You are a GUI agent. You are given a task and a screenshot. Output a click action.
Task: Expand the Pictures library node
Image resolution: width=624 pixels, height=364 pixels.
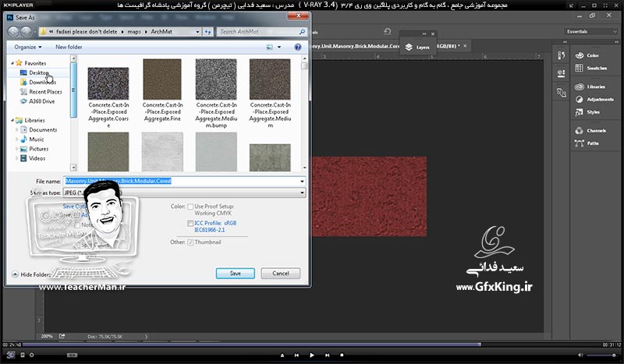point(16,149)
